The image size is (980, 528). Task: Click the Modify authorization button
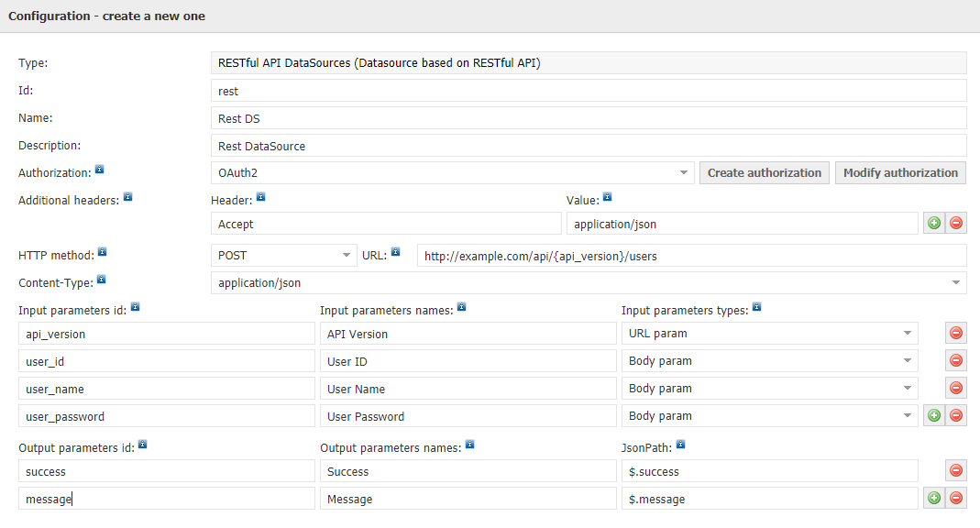900,173
